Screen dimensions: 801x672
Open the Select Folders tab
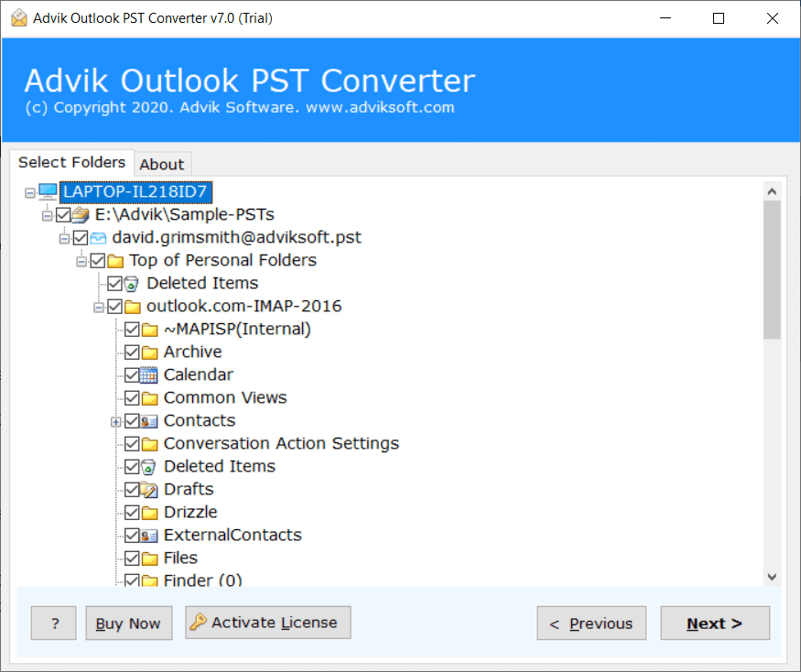point(71,162)
